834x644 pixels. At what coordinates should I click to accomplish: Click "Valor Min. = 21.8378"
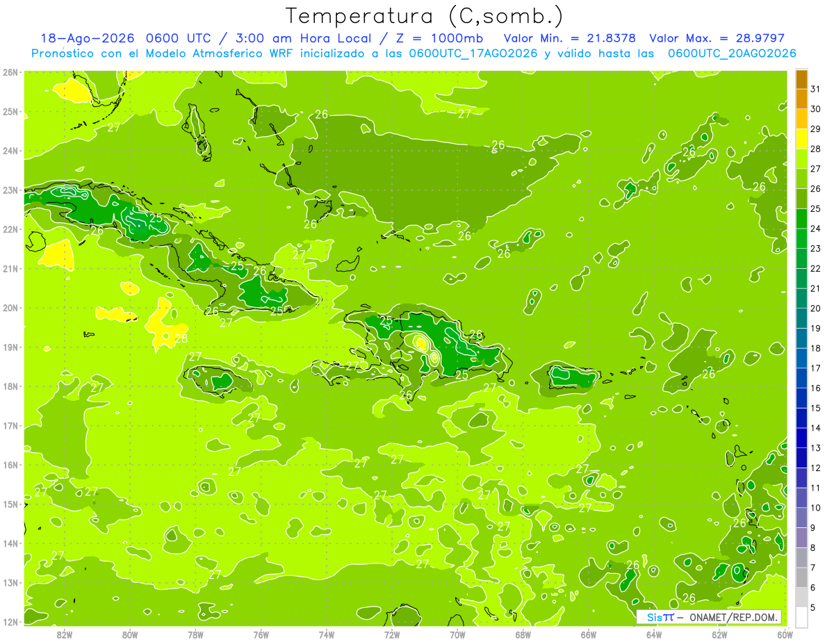569,39
